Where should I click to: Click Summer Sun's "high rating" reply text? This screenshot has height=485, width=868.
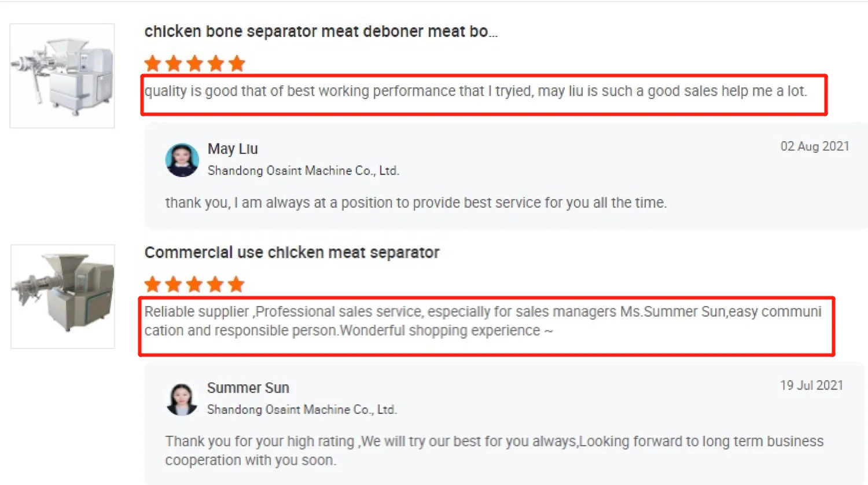pyautogui.click(x=494, y=450)
